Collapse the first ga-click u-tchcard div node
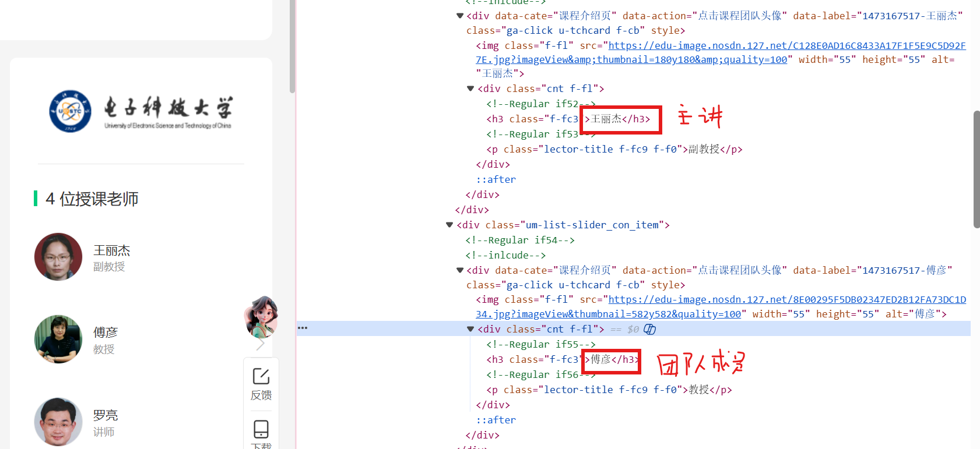 point(460,16)
